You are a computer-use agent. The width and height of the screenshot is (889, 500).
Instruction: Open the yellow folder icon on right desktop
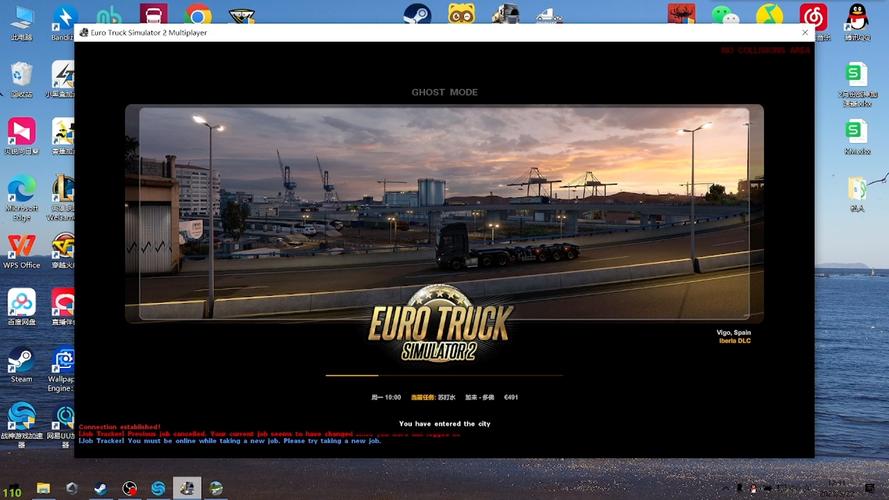[x=857, y=194]
